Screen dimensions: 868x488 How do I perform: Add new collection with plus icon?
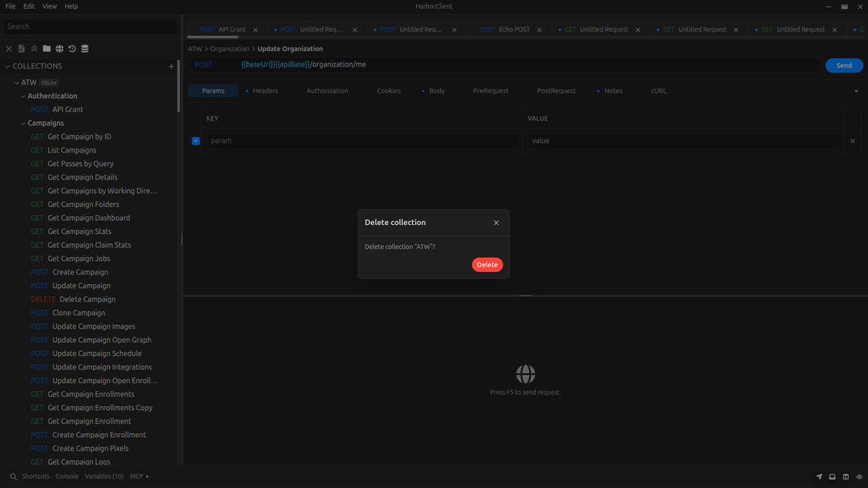coord(171,66)
